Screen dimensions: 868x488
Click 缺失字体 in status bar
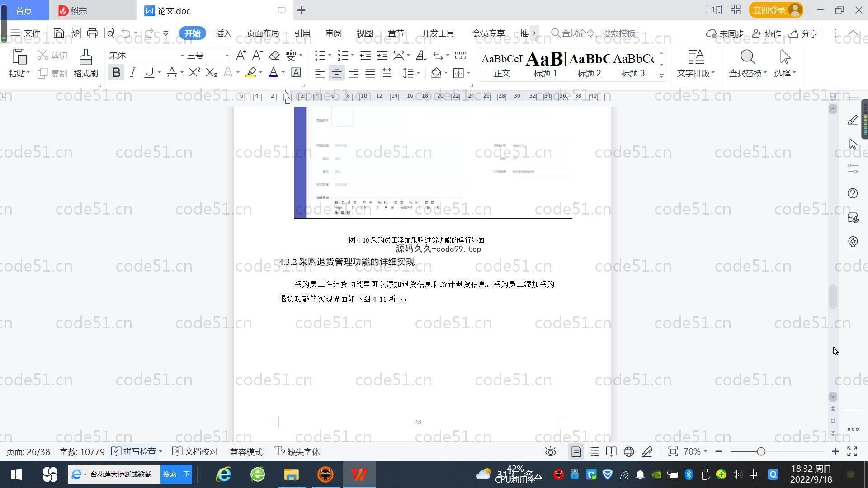297,451
